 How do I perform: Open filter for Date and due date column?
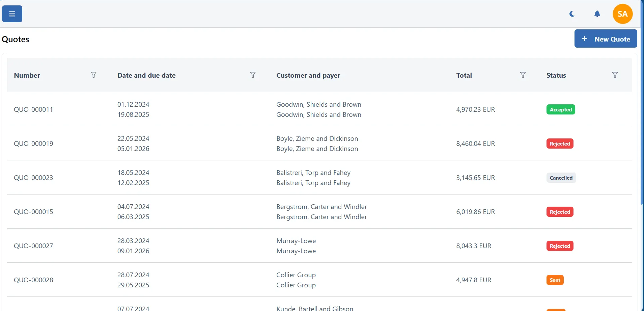(253, 75)
